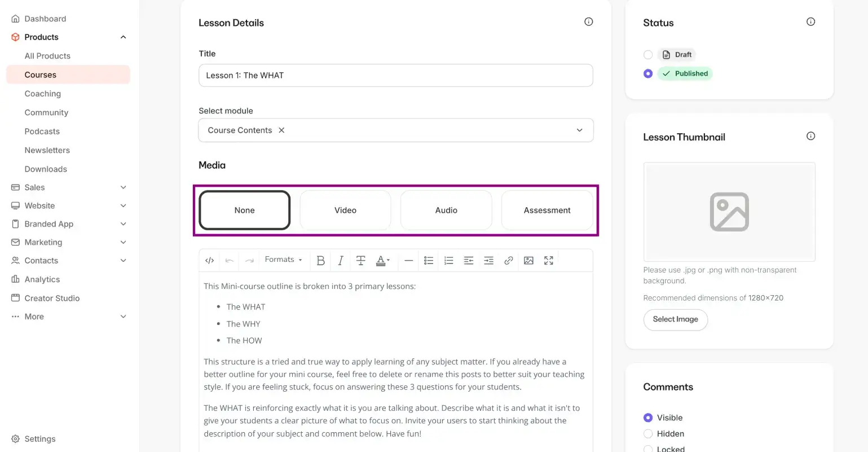868x452 pixels.
Task: Create a numbered list
Action: (x=448, y=260)
